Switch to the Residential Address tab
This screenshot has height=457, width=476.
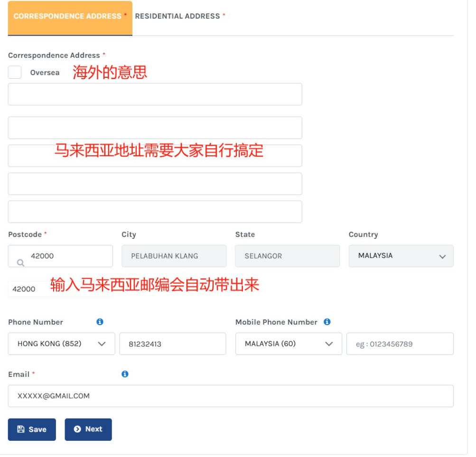(180, 16)
